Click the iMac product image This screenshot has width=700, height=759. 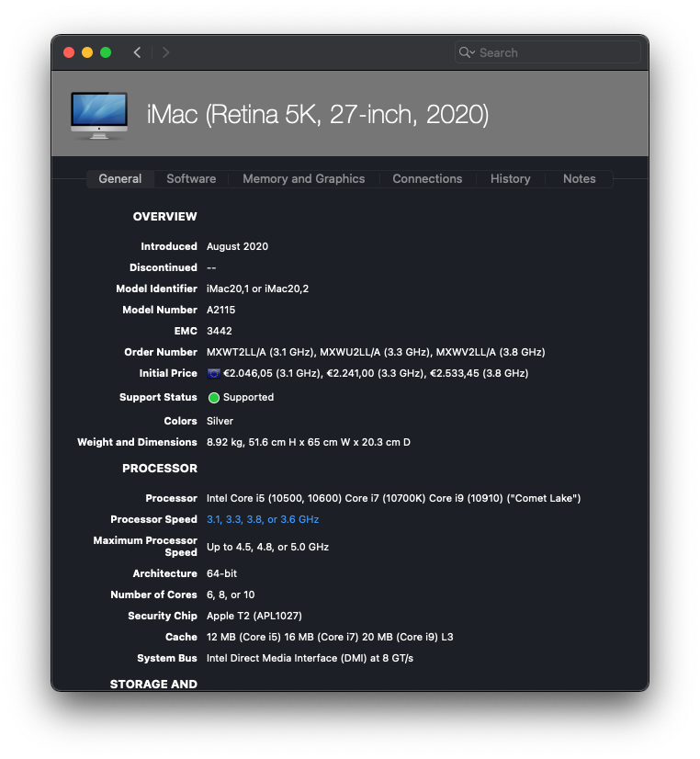[99, 115]
